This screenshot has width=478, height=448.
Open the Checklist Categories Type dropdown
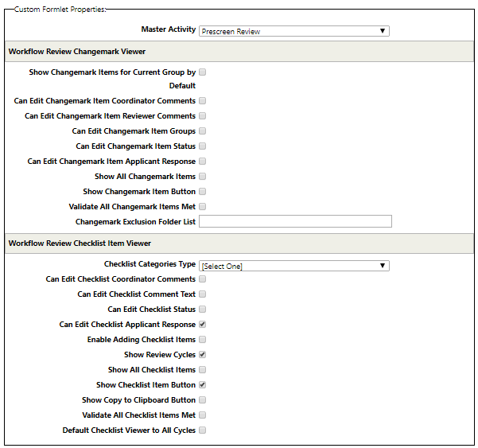click(x=293, y=266)
